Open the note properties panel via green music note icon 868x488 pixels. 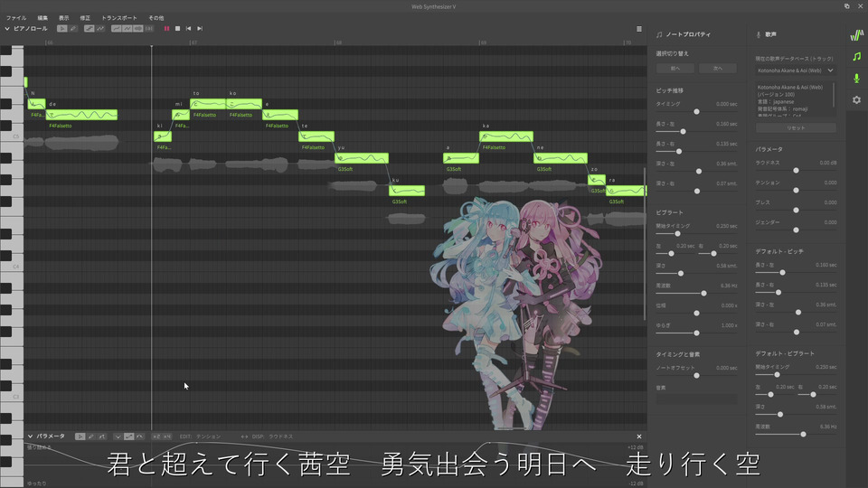coord(856,56)
